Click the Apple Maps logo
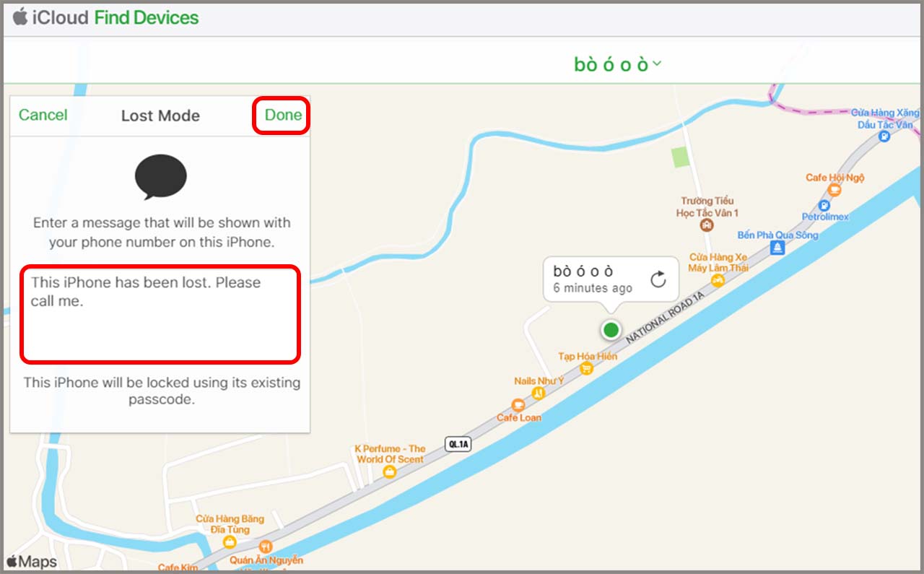Viewport: 924px width, 574px height. click(32, 562)
